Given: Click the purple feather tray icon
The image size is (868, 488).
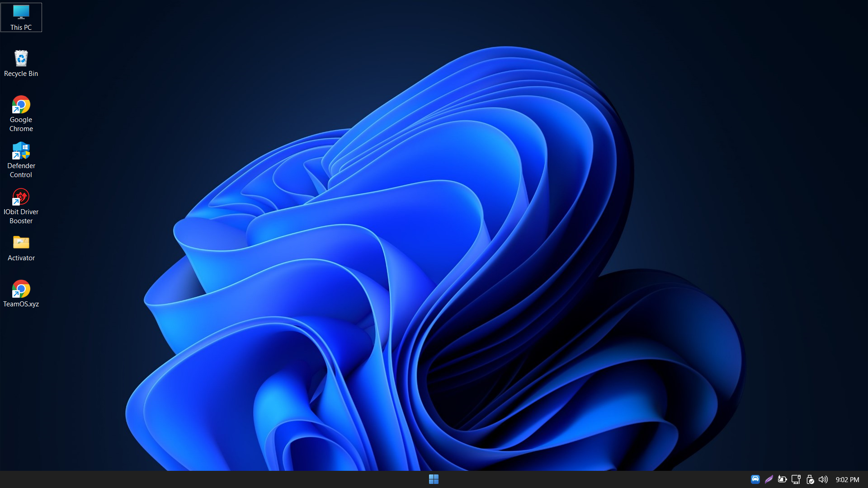Looking at the screenshot, I should [769, 479].
